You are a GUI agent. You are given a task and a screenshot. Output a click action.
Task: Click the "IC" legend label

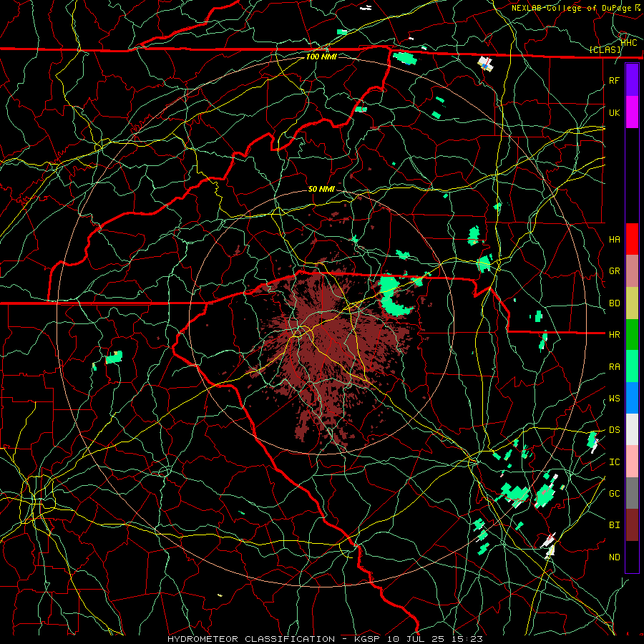[614, 462]
